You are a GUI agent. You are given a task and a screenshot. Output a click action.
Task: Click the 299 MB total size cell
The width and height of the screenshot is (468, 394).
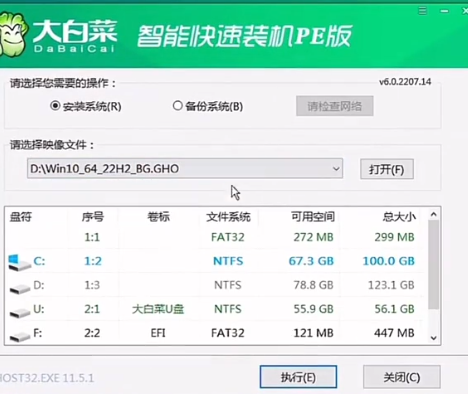click(394, 237)
